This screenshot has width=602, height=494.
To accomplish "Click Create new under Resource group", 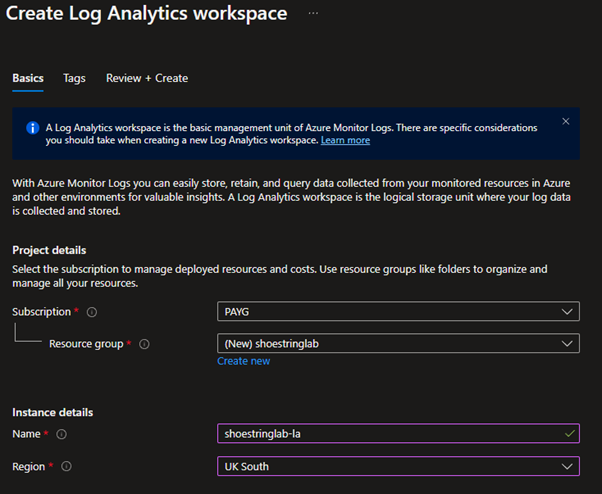I will [x=243, y=361].
